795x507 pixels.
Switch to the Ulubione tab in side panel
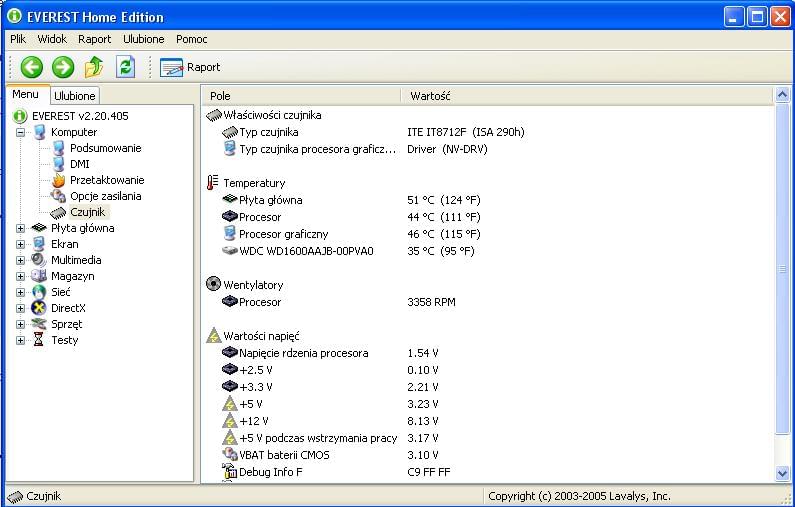pyautogui.click(x=75, y=96)
